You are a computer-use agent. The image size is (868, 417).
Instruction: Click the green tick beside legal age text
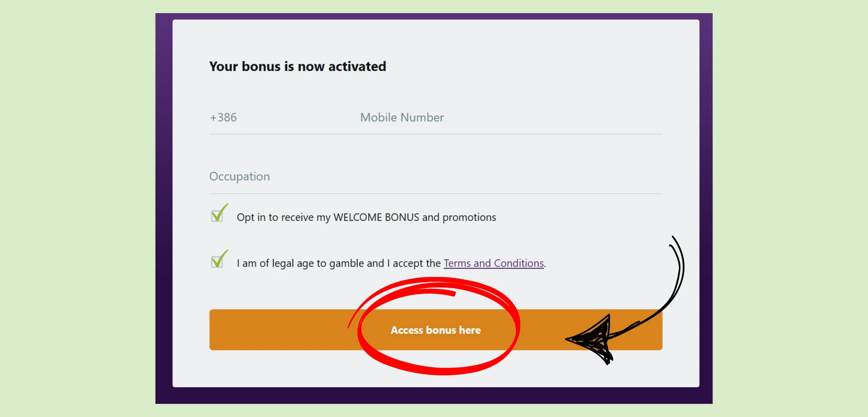tap(220, 259)
